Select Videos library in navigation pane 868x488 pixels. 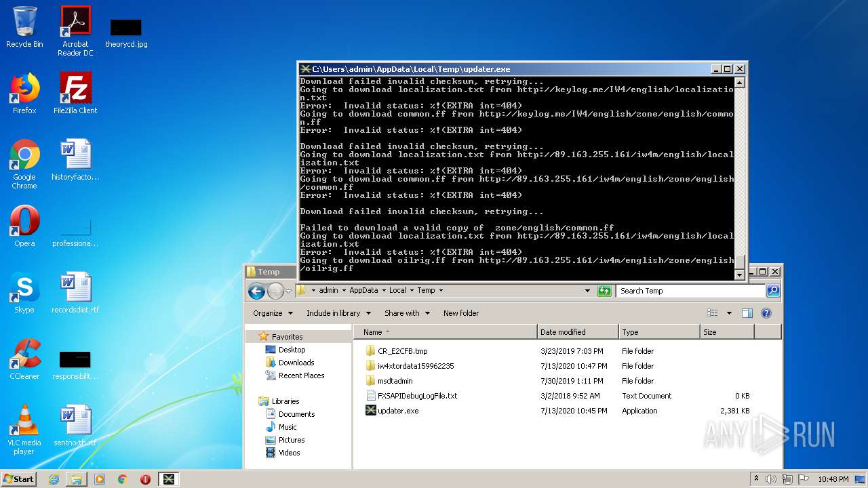pyautogui.click(x=289, y=453)
